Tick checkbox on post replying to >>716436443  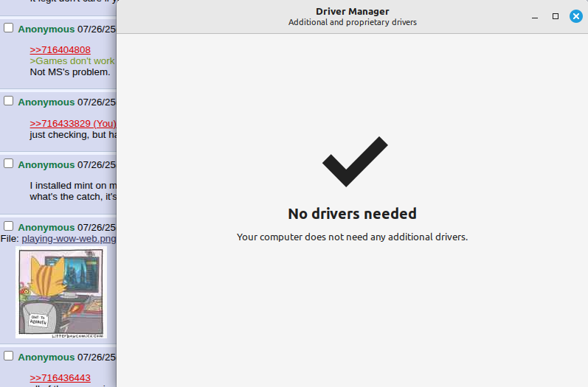(9, 356)
